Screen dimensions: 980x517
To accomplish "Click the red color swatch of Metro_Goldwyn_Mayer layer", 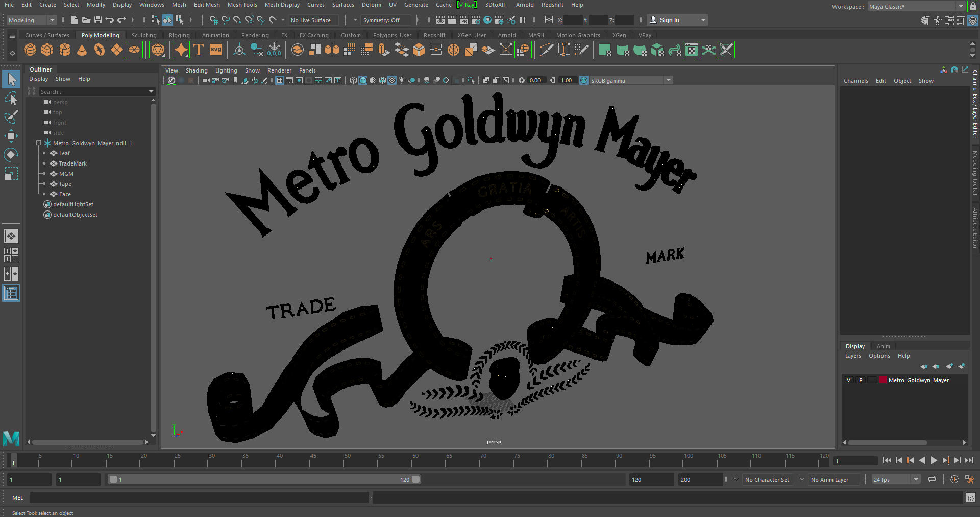I will pos(882,380).
